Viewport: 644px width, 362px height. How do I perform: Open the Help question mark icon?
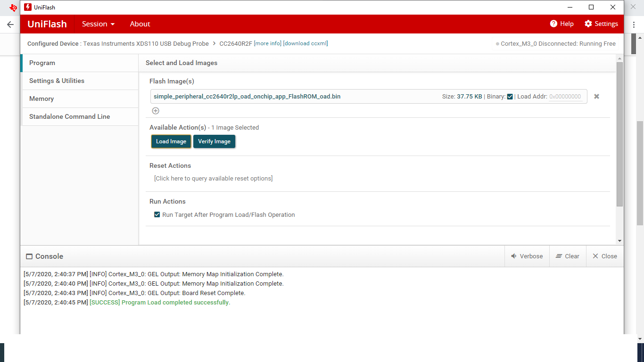(553, 24)
